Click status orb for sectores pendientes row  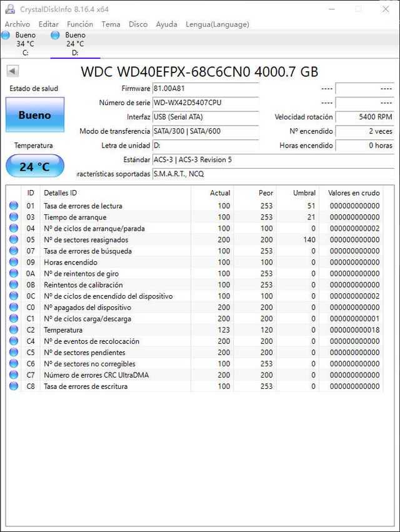click(x=14, y=352)
